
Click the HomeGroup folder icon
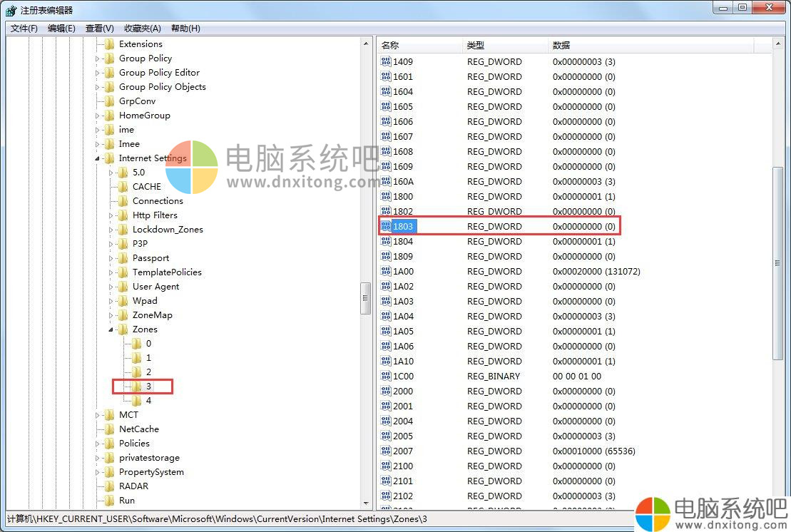tap(109, 116)
